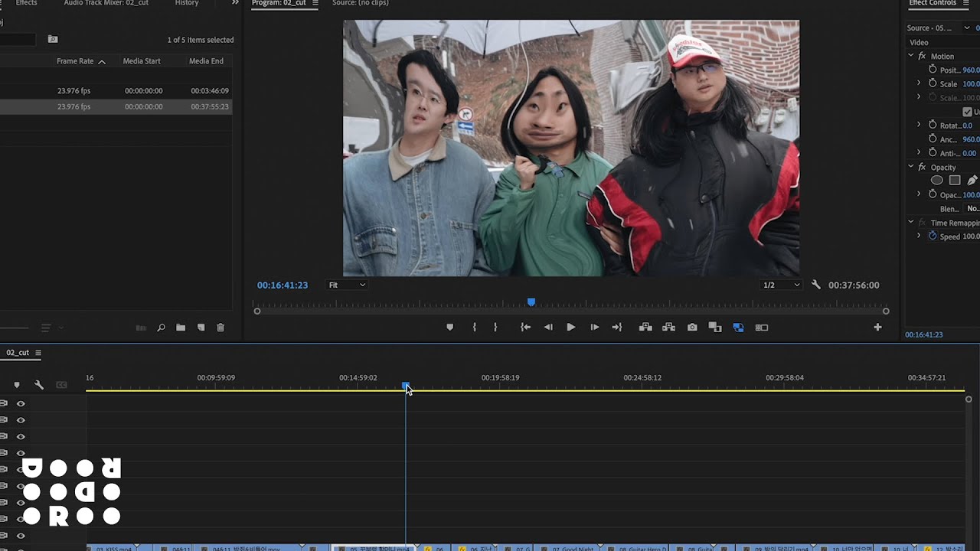Switch to the Source (no clips) tab
The width and height of the screenshot is (980, 551).
pyautogui.click(x=360, y=3)
